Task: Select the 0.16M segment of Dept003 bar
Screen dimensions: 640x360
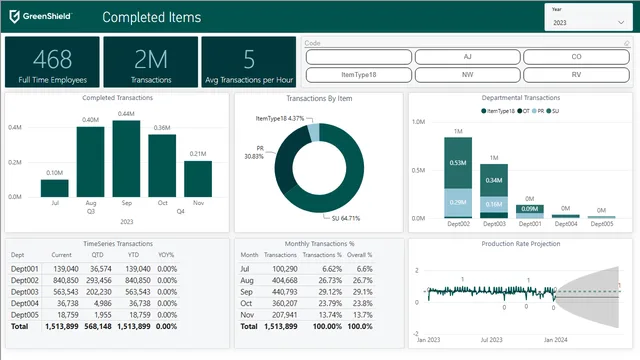Action: pyautogui.click(x=494, y=204)
